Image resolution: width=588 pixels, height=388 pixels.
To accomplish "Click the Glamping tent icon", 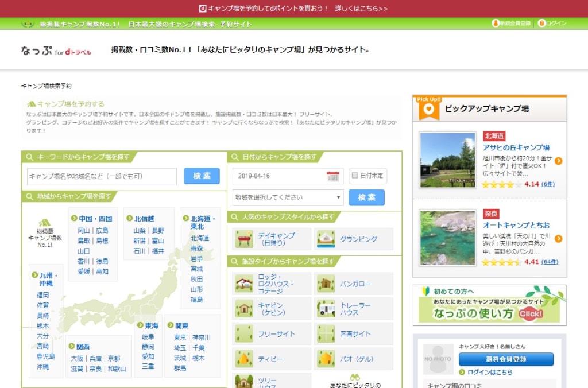I will click(326, 239).
